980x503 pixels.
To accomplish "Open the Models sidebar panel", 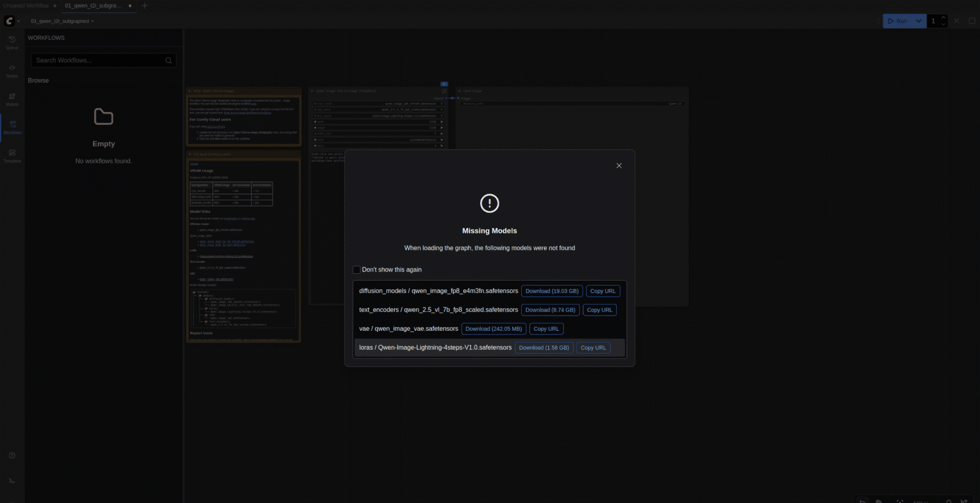I will [x=12, y=99].
